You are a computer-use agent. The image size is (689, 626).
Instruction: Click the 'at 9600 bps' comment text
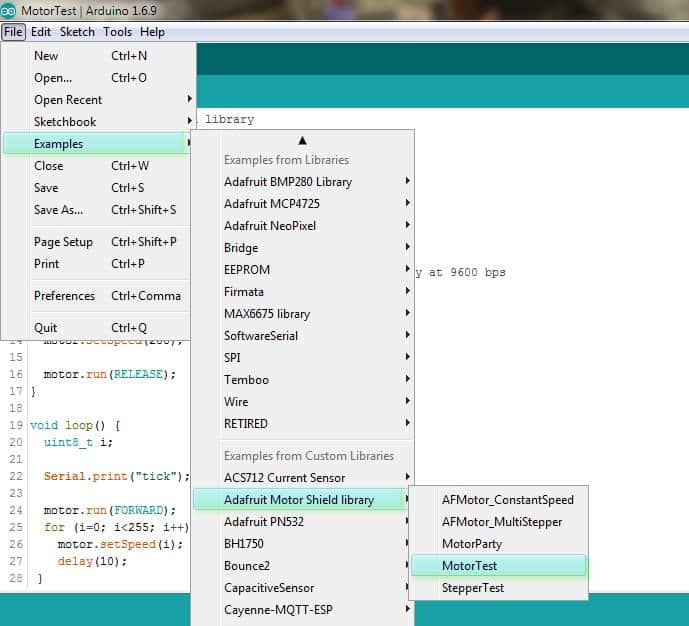(x=467, y=272)
